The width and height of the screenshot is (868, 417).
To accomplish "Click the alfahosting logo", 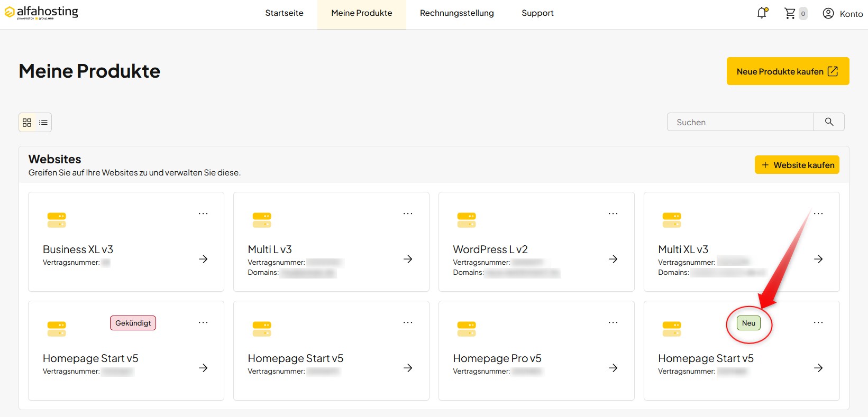I will 41,12.
